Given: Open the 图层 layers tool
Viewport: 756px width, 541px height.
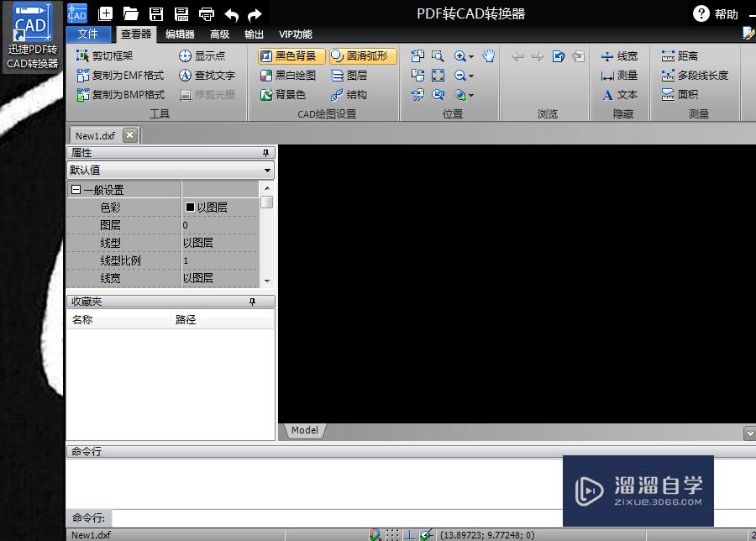Looking at the screenshot, I should [x=349, y=76].
